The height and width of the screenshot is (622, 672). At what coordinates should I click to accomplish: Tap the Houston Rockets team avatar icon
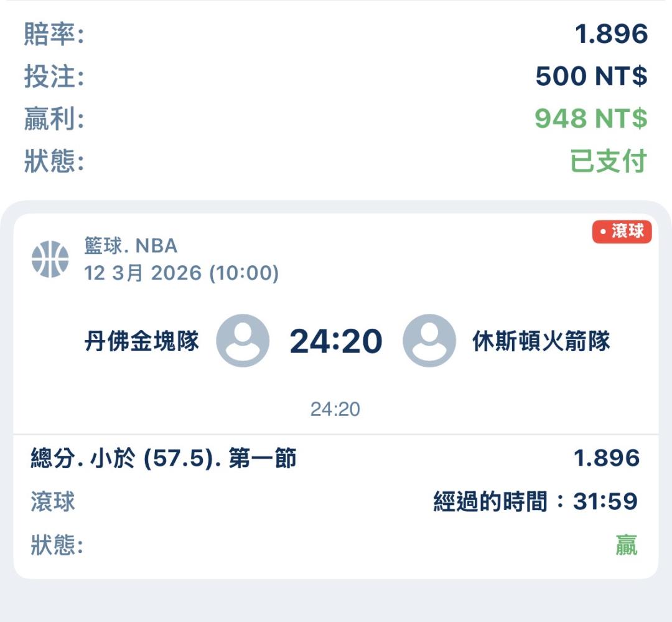tap(429, 341)
